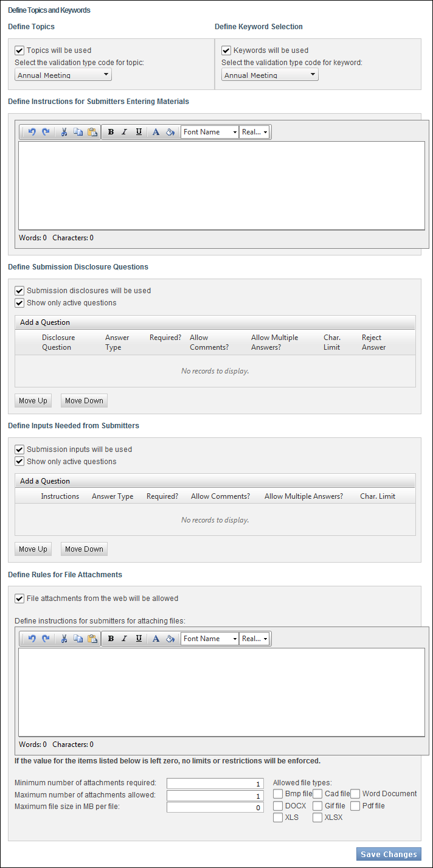Check the Pdf file allowed type
This screenshot has height=868, width=433.
click(355, 806)
